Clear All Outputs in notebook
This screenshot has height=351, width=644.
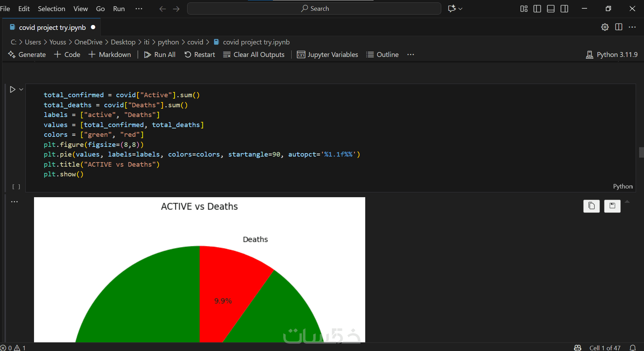pyautogui.click(x=254, y=55)
